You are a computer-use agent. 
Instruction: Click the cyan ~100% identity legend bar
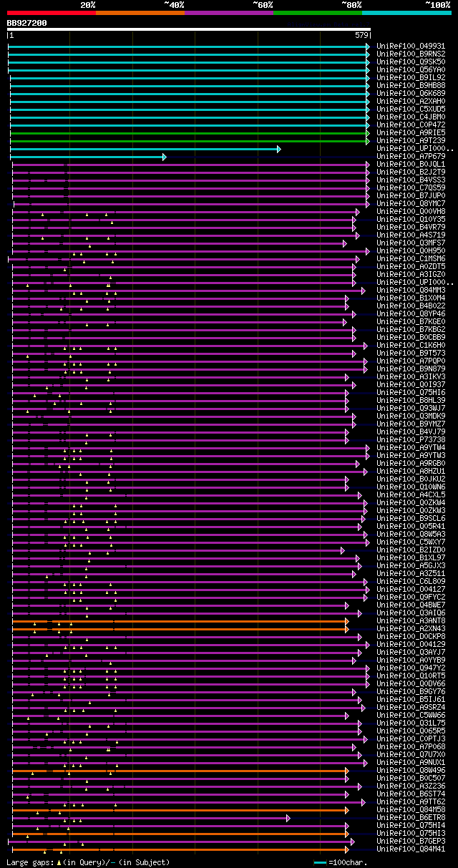406,12
